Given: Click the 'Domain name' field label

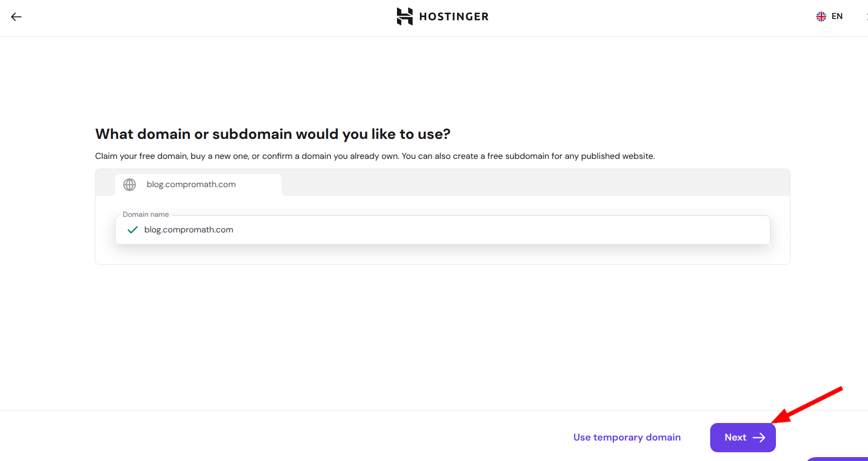Looking at the screenshot, I should pos(146,214).
